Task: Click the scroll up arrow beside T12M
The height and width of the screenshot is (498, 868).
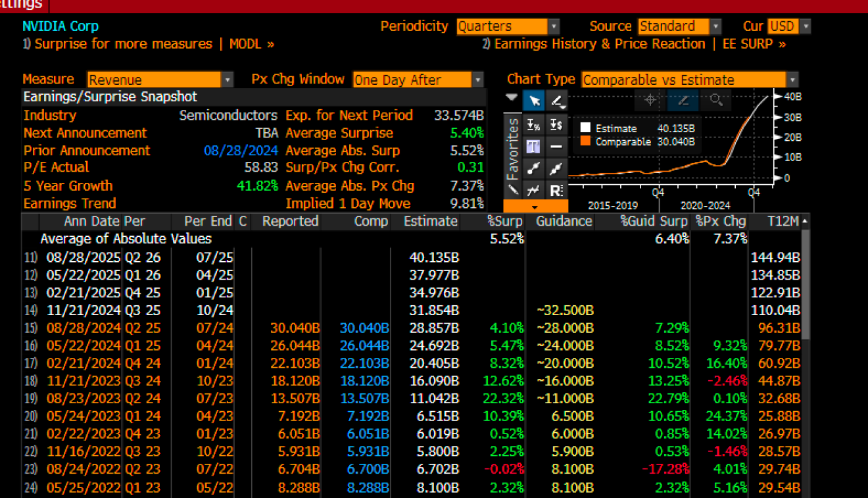Action: click(x=806, y=222)
